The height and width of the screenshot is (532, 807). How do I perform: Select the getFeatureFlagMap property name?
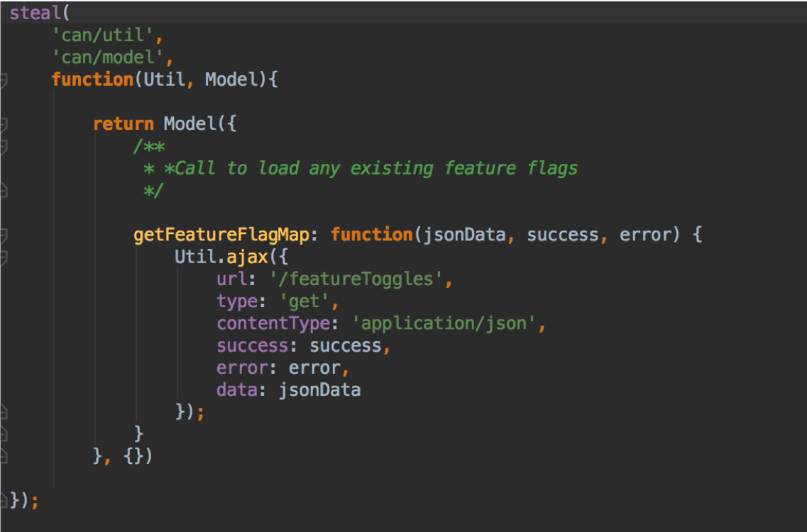[x=220, y=234]
